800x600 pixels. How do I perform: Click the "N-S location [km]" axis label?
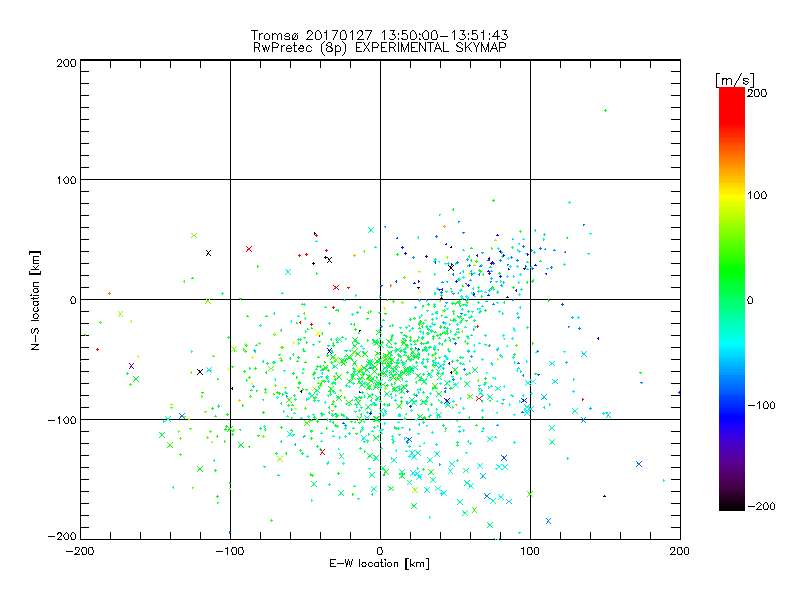click(35, 301)
